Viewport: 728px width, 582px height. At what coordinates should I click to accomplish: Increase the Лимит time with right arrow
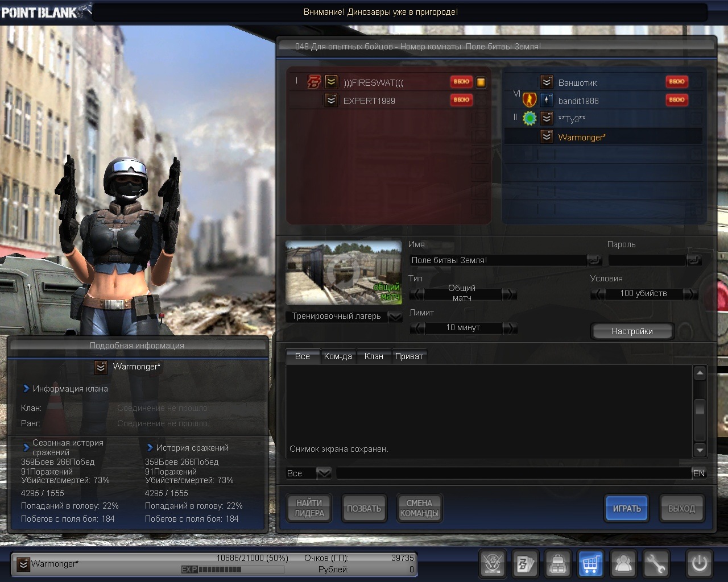pos(510,328)
